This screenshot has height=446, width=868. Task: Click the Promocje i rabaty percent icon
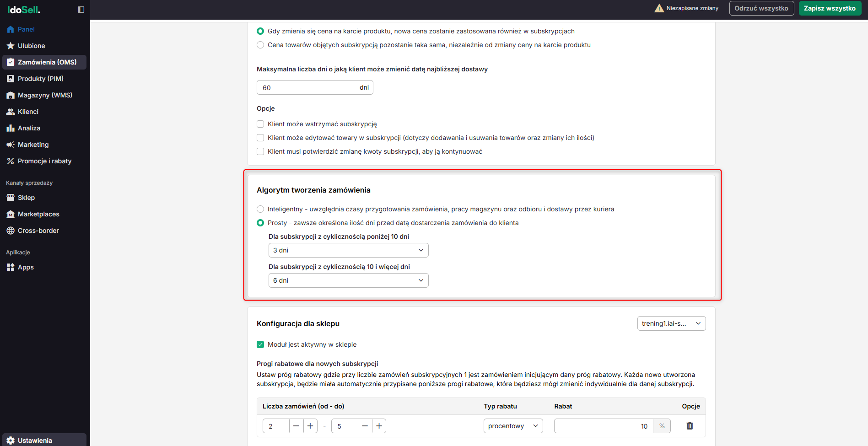(x=11, y=161)
